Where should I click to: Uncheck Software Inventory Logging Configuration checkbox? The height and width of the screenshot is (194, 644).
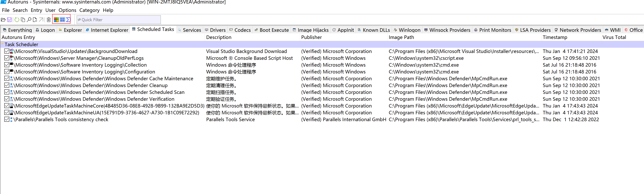click(x=7, y=72)
